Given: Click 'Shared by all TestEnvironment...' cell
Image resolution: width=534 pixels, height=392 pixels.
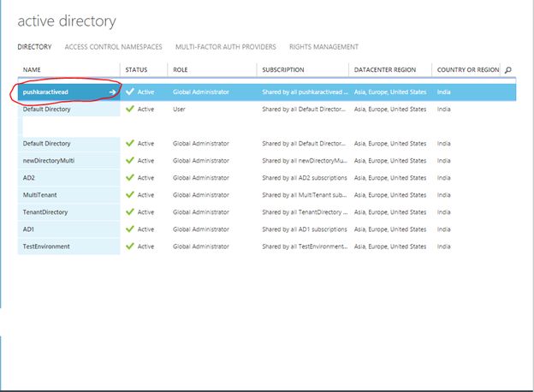Looking at the screenshot, I should point(305,246).
